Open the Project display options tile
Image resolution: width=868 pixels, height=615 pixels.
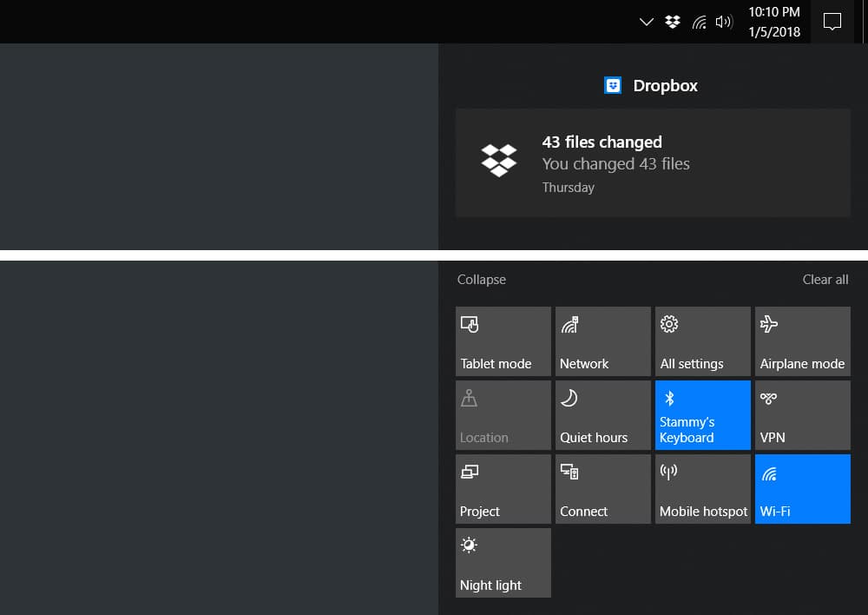(503, 489)
